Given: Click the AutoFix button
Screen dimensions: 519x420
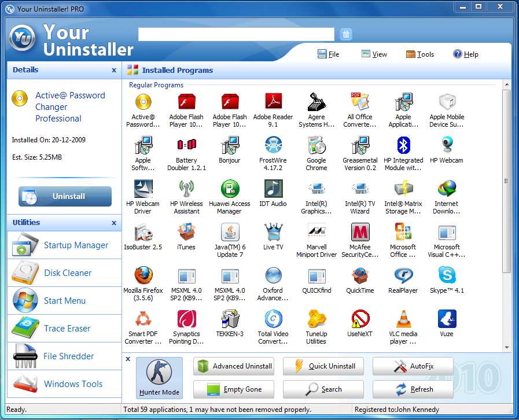Looking at the screenshot, I should (x=413, y=366).
